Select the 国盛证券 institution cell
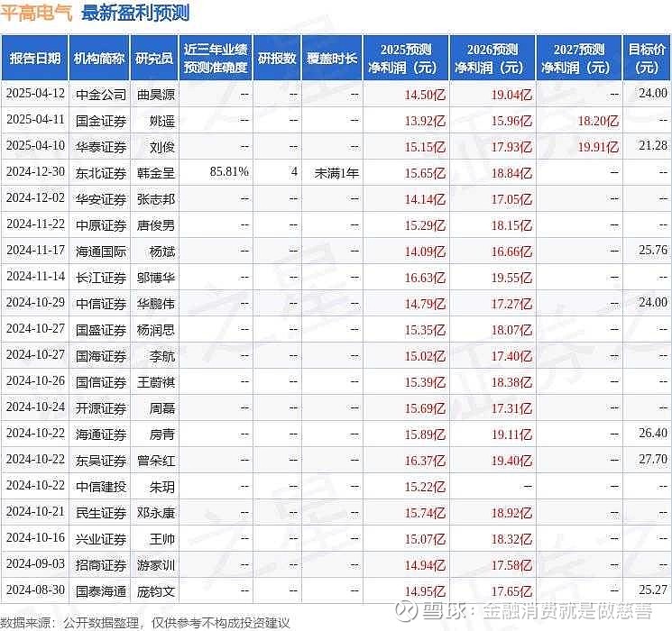 click(101, 330)
